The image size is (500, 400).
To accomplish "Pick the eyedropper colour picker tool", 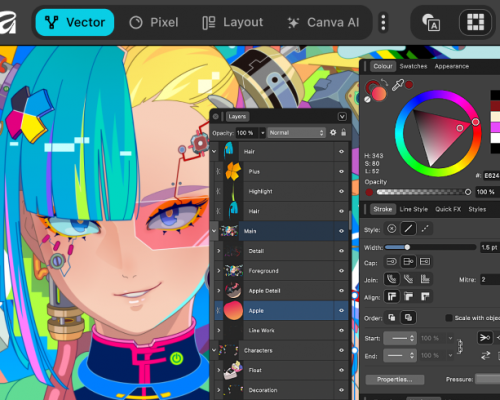I will 397,85.
